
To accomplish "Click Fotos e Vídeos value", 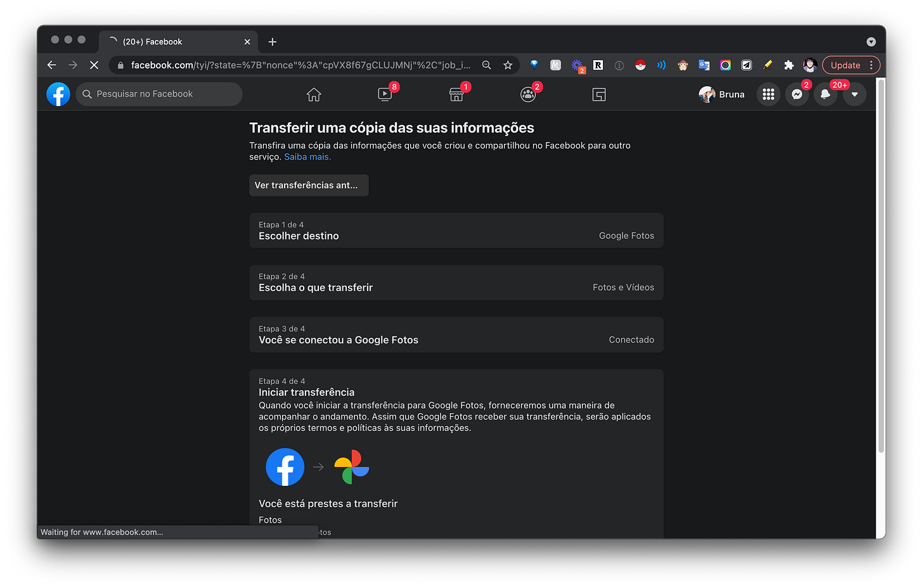I will (x=623, y=288).
